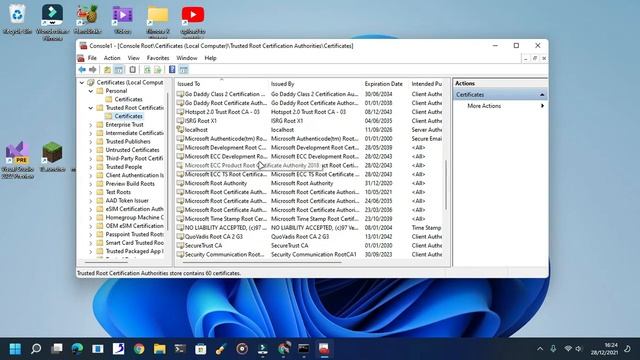This screenshot has height=360, width=640.
Task: Select the QuoVadis Root CA 2 G3 row
Action: pyautogui.click(x=309, y=236)
